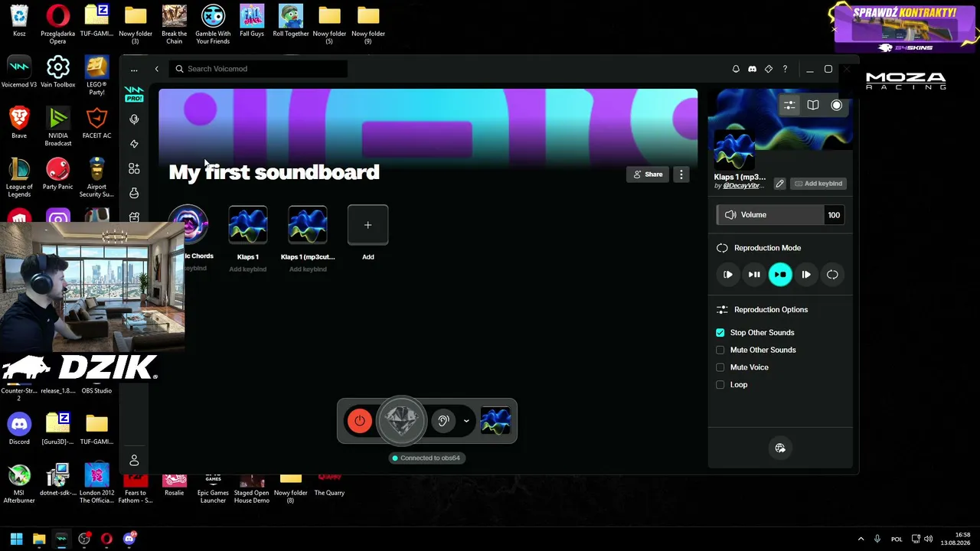Open the Brave desktop shortcut
This screenshot has height=551, width=980.
pos(19,123)
